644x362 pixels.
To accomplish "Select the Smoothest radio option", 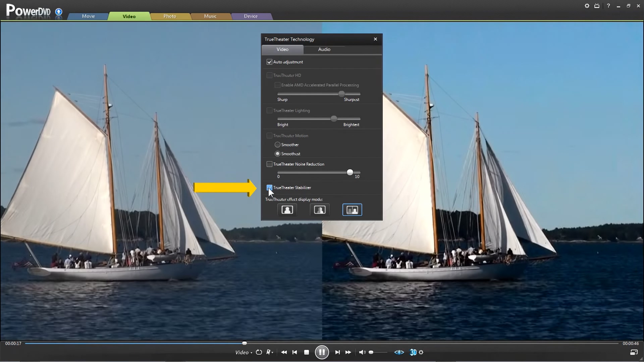I will (277, 154).
